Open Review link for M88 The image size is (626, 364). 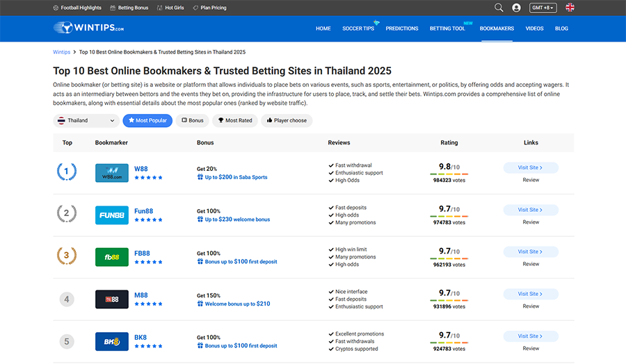(531, 306)
